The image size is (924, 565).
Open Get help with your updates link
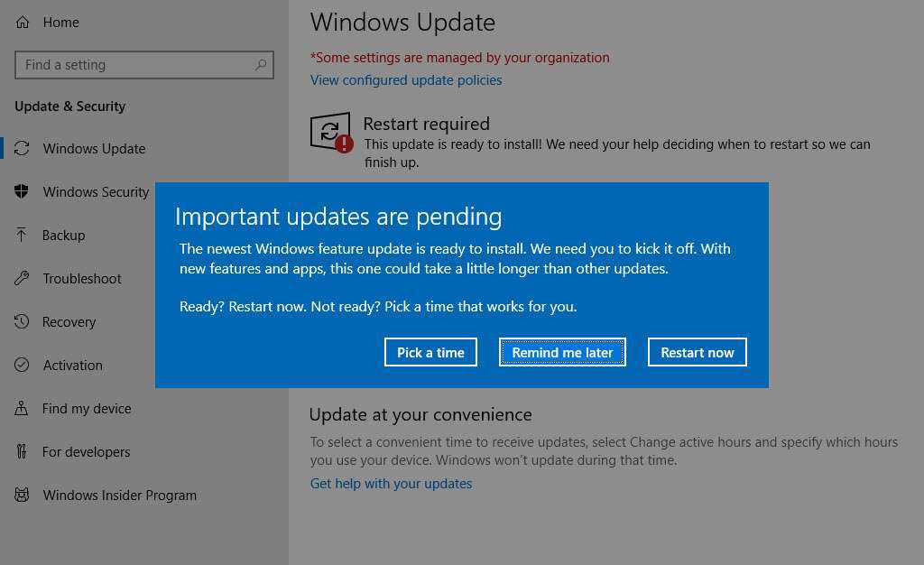coord(392,484)
